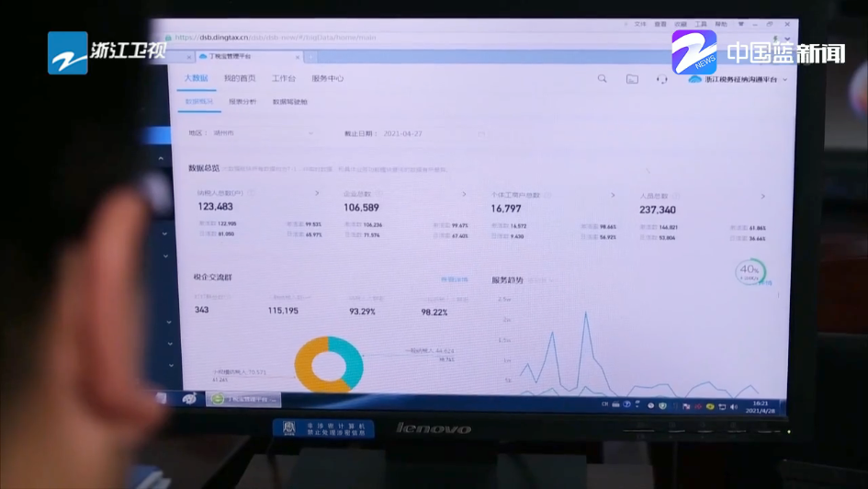Open the dropdown next to 服务趋势
Image resolution: width=868 pixels, height=489 pixels.
coord(540,280)
